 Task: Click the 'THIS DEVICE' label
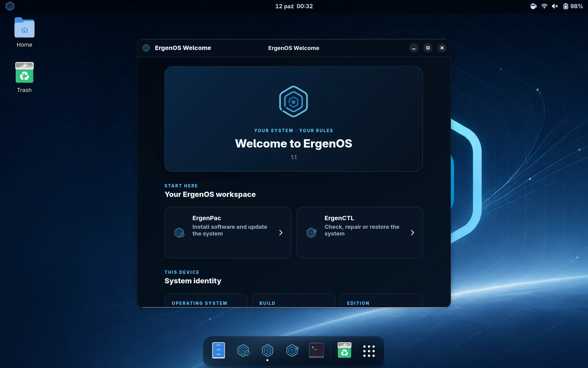point(182,272)
